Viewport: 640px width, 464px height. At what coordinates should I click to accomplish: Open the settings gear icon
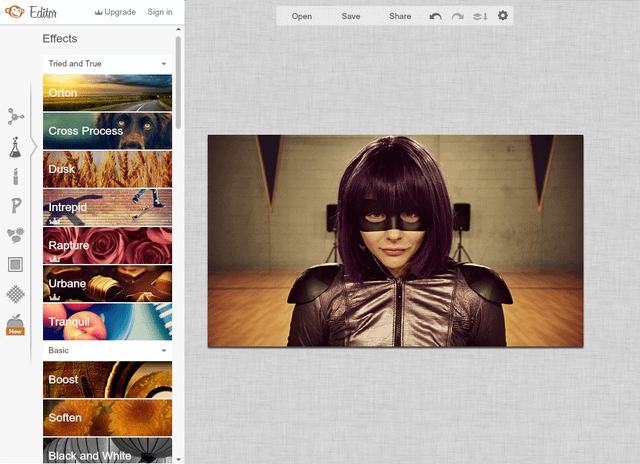coord(503,16)
